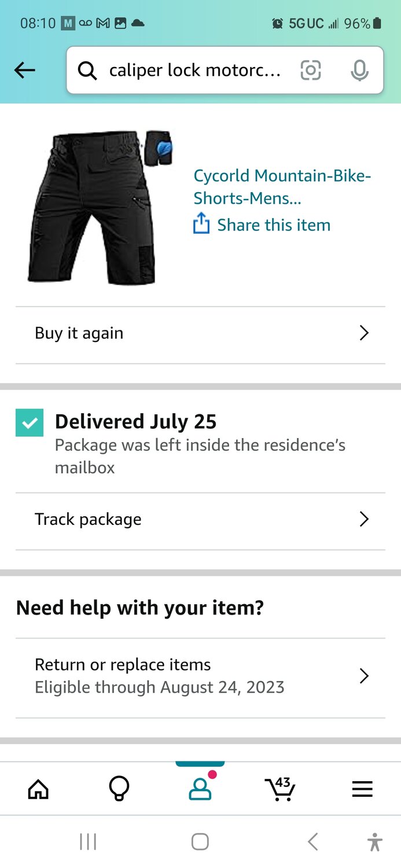Expand Return or replace items chevron

pyautogui.click(x=364, y=676)
